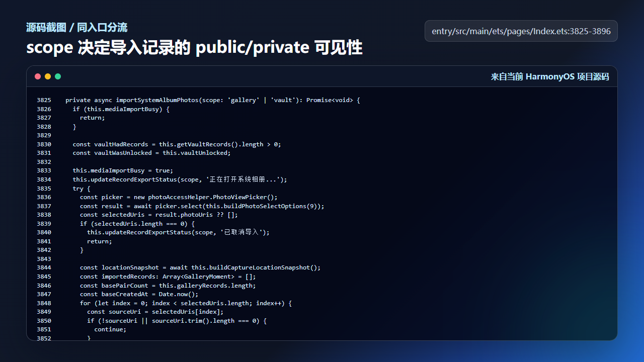This screenshot has height=362, width=644.
Task: Click 'if (selectedUris.length === 0) {' line
Action: coord(137,224)
